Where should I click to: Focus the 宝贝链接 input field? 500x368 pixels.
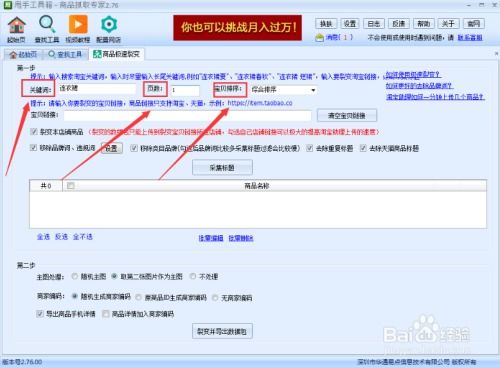pos(188,115)
